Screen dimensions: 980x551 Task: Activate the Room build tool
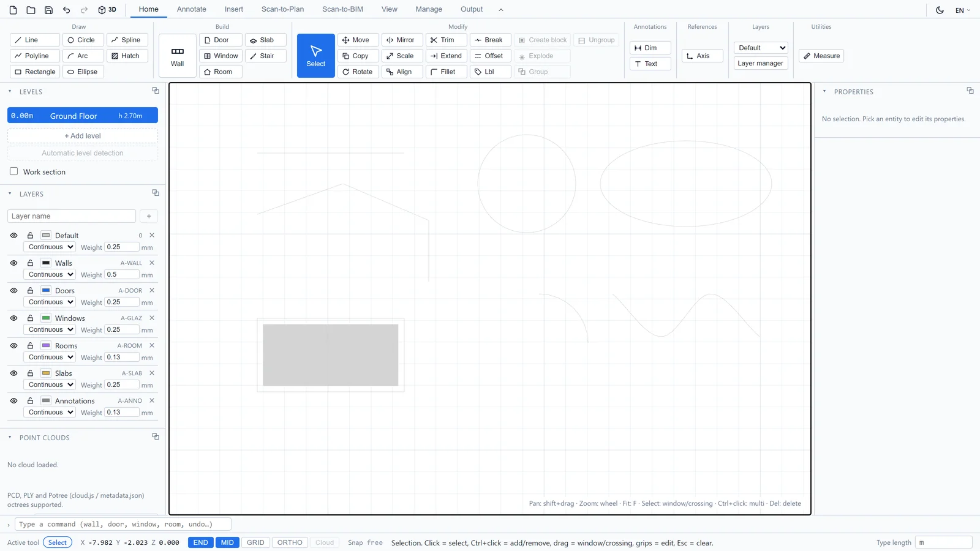click(x=221, y=72)
